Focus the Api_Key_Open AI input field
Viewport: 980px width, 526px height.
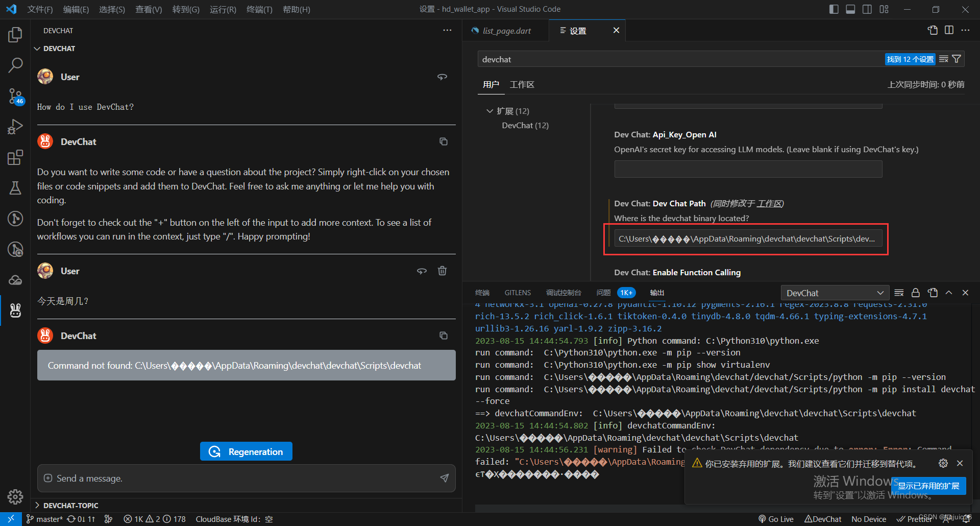748,169
